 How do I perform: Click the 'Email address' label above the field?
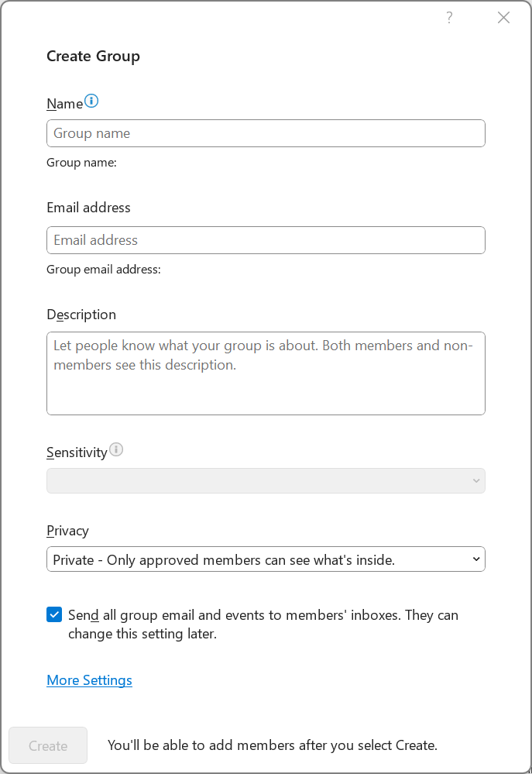(89, 208)
